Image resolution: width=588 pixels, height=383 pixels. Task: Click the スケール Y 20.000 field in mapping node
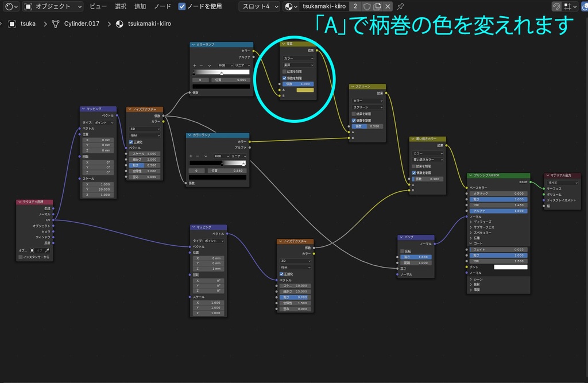[x=99, y=189]
